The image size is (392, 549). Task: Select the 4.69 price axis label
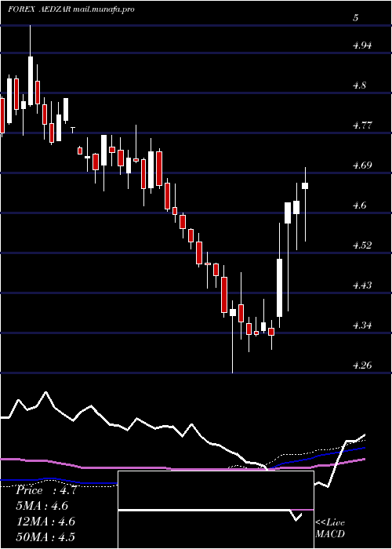361,165
